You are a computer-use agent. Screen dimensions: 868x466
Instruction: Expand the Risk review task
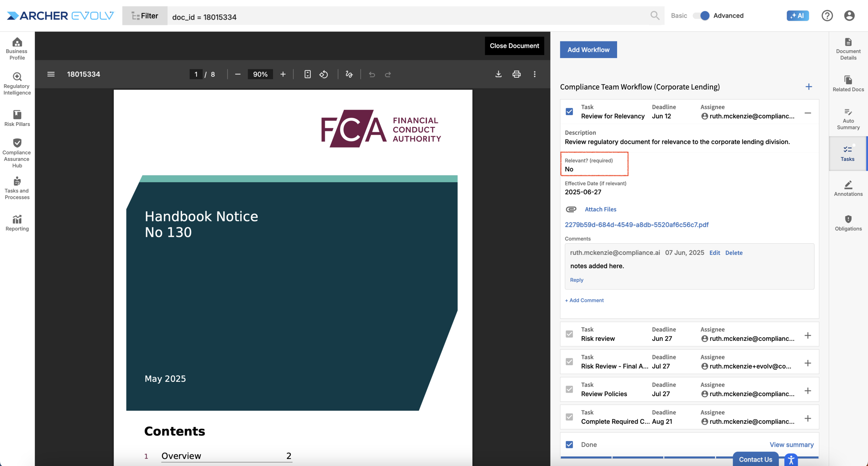coord(808,335)
